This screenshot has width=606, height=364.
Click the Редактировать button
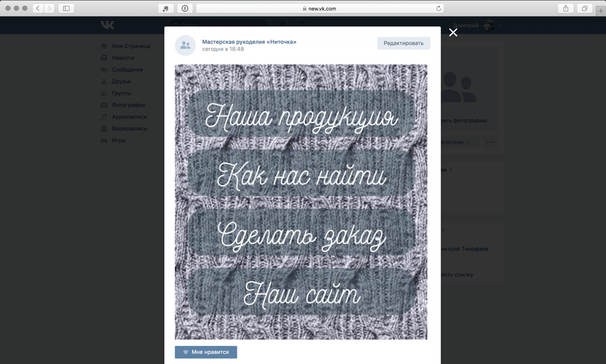click(403, 43)
